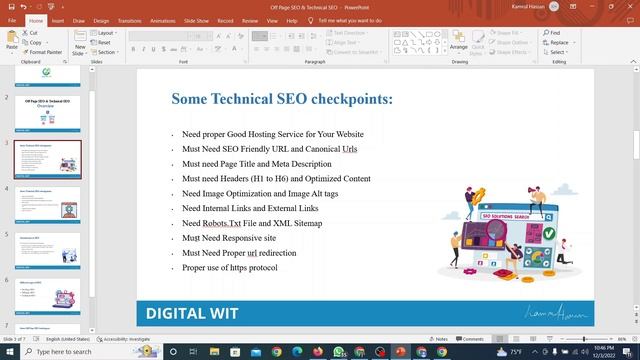
Task: Open WhatsApp from the taskbar
Action: 338,351
